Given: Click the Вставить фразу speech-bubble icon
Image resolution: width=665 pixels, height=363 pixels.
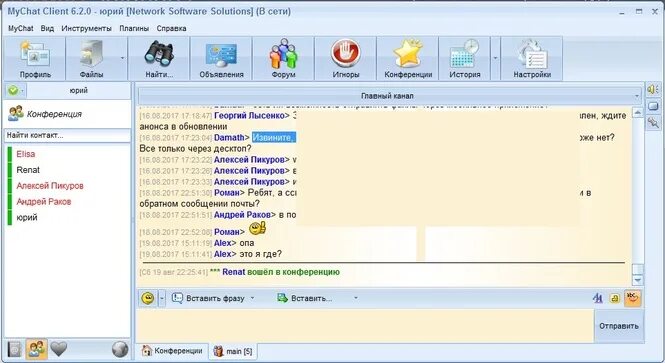Looking at the screenshot, I should coord(177,298).
